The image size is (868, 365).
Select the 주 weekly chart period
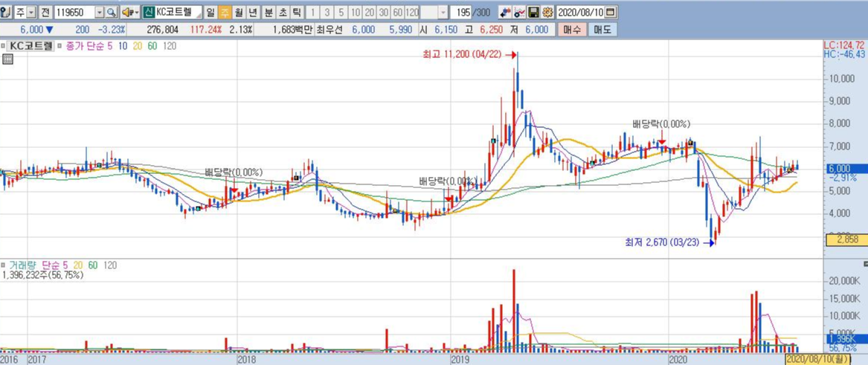point(225,12)
